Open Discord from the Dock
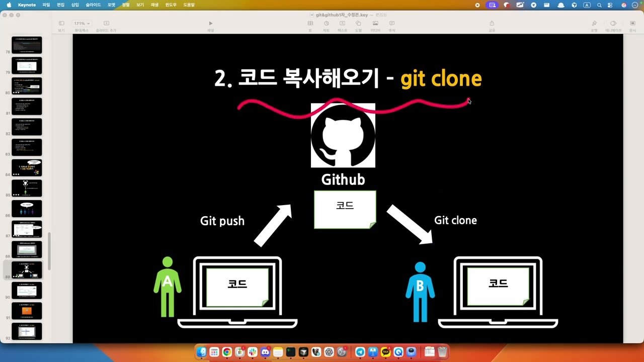644x362 pixels. click(265, 352)
